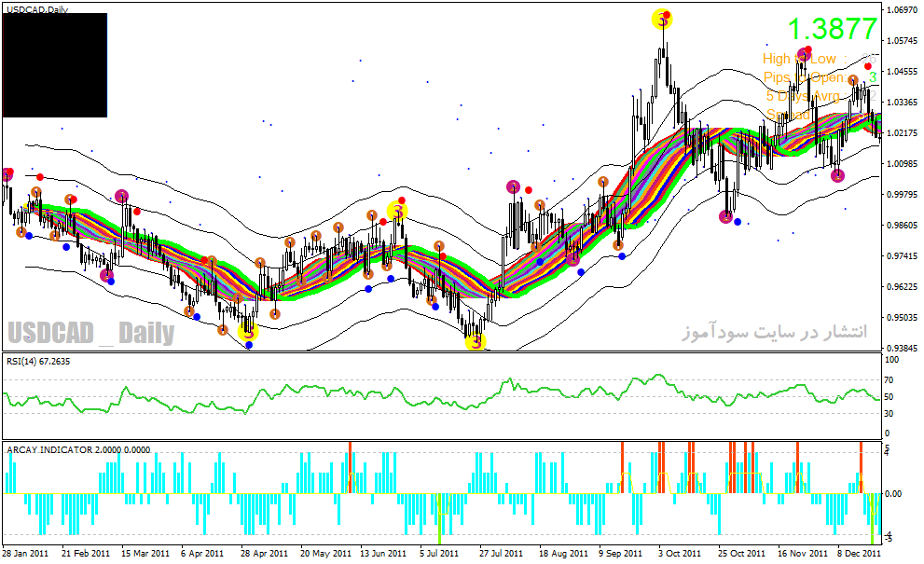Click the 5 Days Avrg info label
Viewport: 924px width, 564px height.
[x=803, y=96]
